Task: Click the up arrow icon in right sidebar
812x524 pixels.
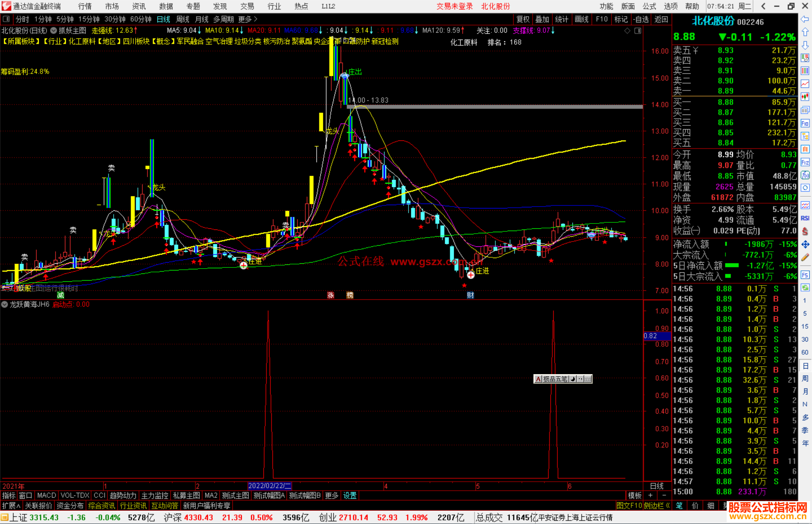Action: tap(805, 32)
